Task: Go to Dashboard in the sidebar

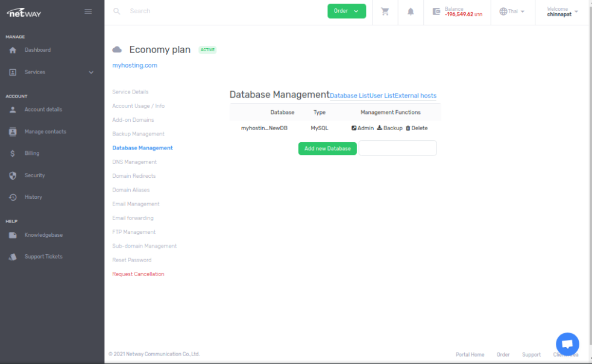Action: pos(37,50)
